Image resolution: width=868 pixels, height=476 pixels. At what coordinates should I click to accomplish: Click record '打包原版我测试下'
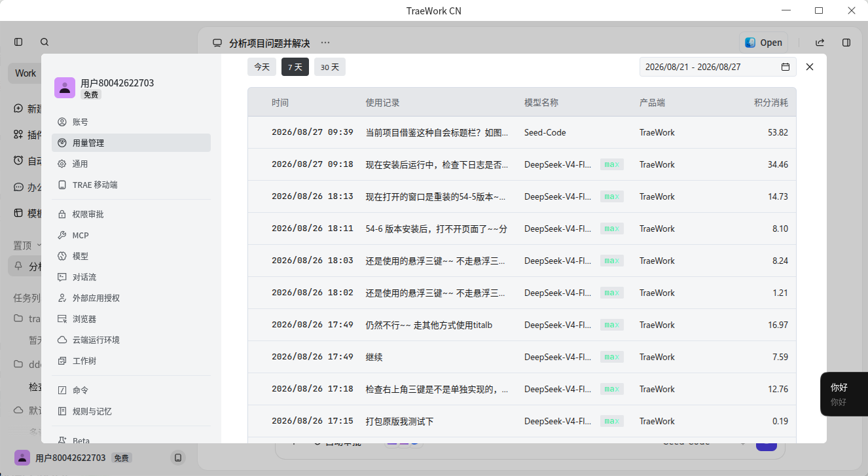click(x=399, y=421)
